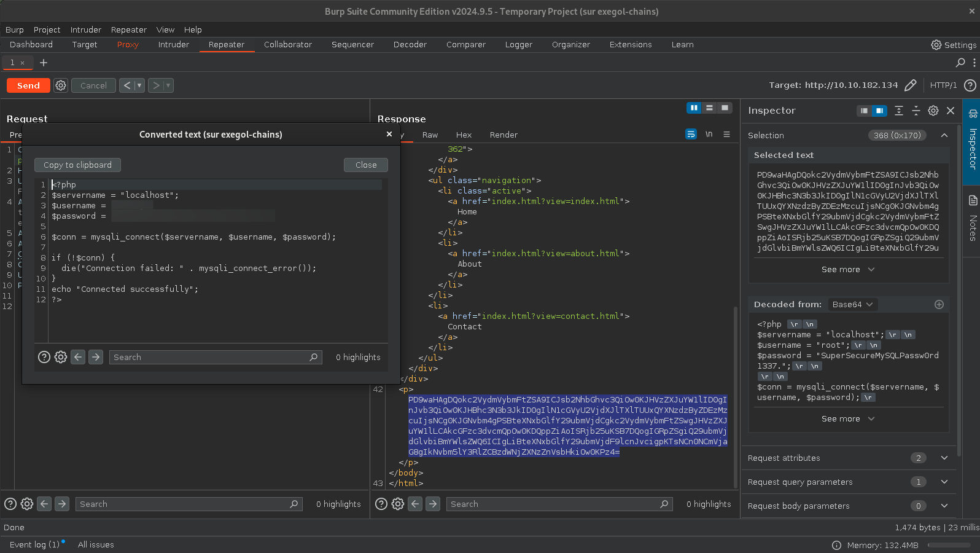
Task: Click Copy to clipboard in Converted text dialog
Action: pos(77,165)
